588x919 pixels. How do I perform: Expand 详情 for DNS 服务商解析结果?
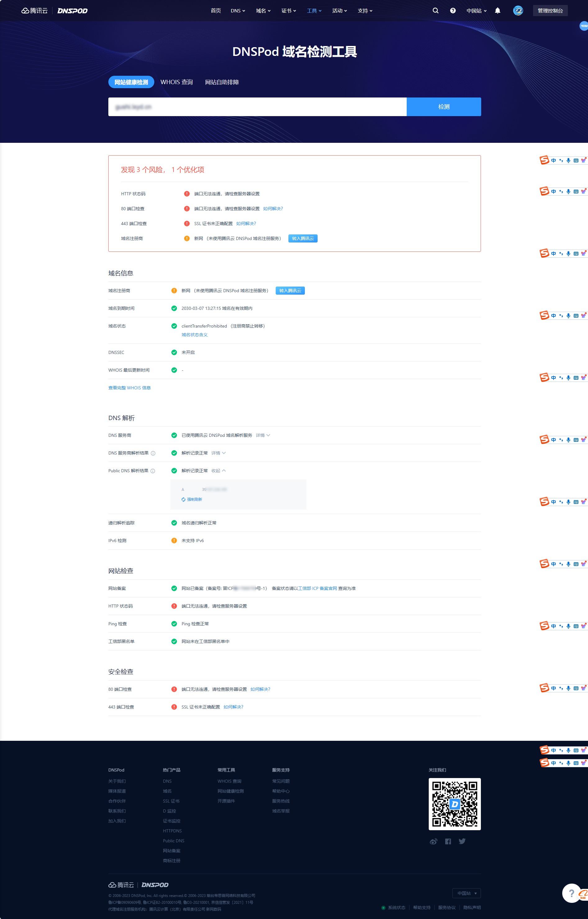(218, 453)
